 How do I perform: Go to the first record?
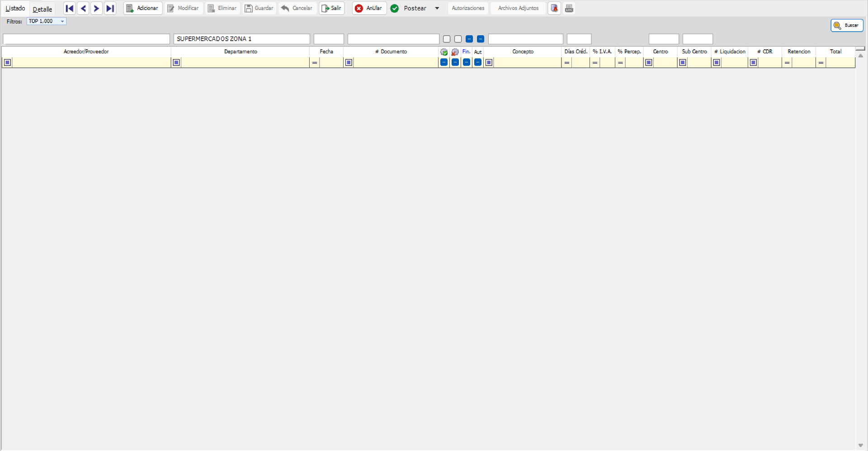coord(69,8)
